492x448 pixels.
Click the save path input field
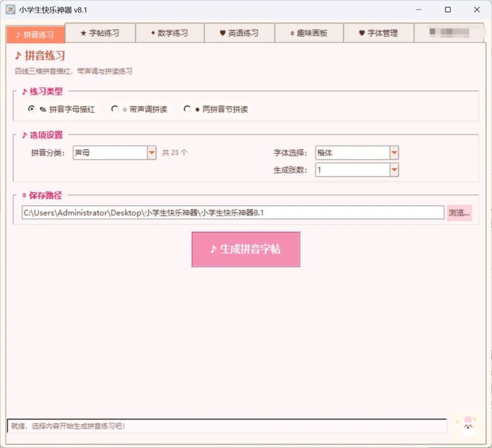[x=233, y=212]
